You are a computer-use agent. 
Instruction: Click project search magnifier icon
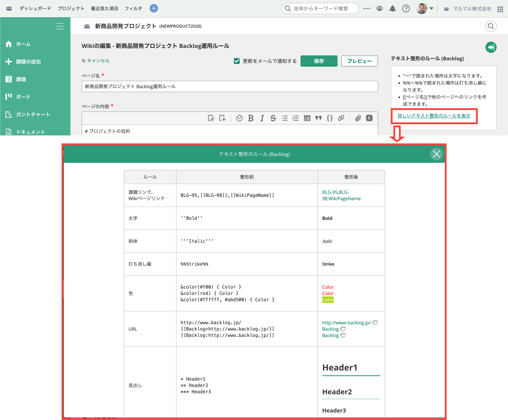tap(491, 26)
